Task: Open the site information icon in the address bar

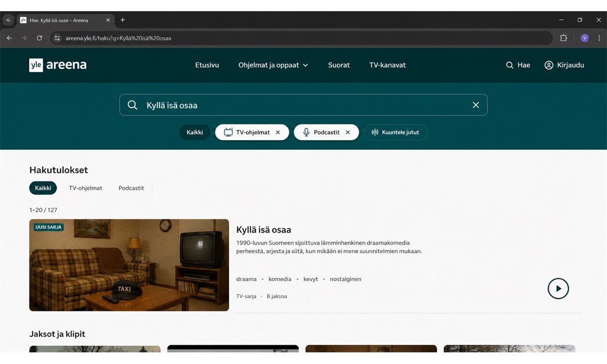Action: 57,38
